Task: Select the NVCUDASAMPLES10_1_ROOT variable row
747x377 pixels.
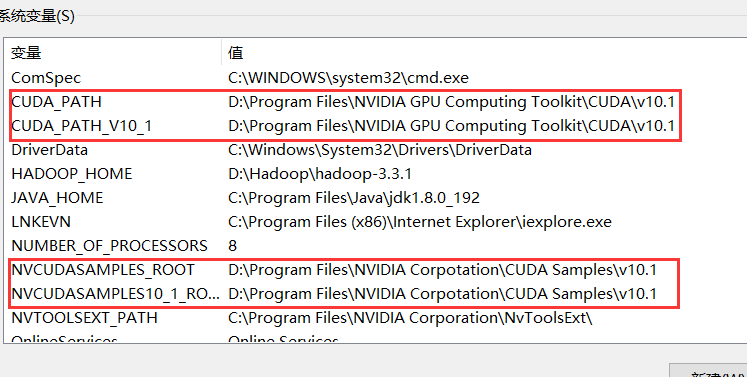Action: (x=375, y=294)
